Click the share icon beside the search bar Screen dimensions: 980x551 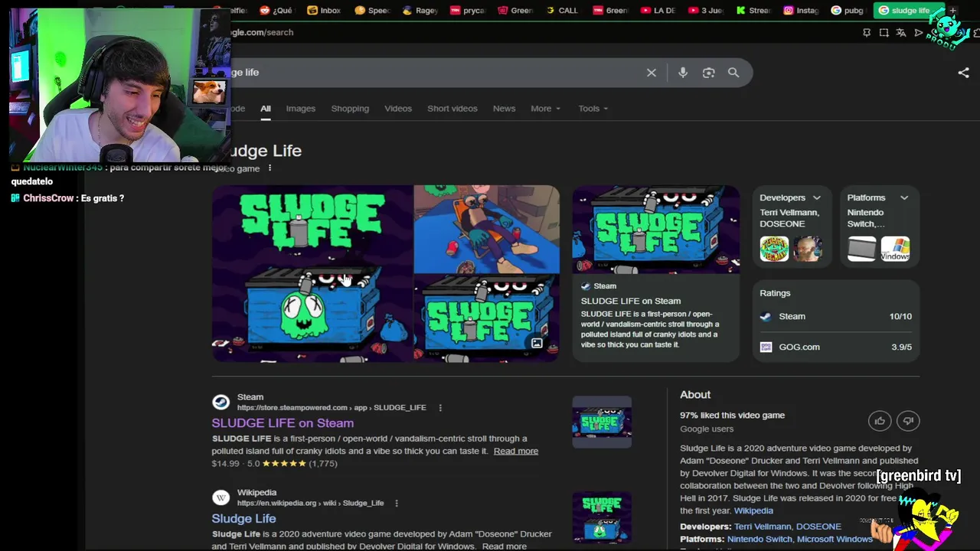963,73
